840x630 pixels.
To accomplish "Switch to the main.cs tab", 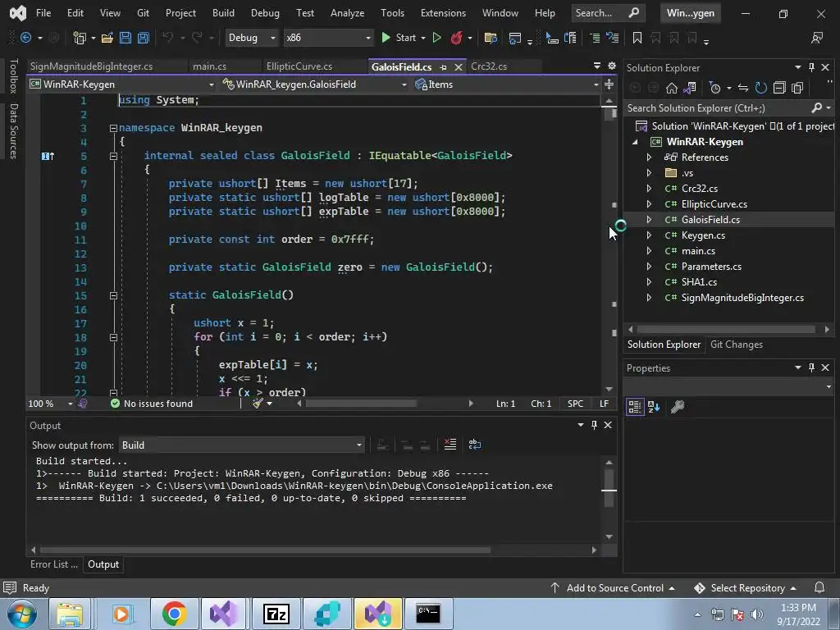I will tap(209, 66).
